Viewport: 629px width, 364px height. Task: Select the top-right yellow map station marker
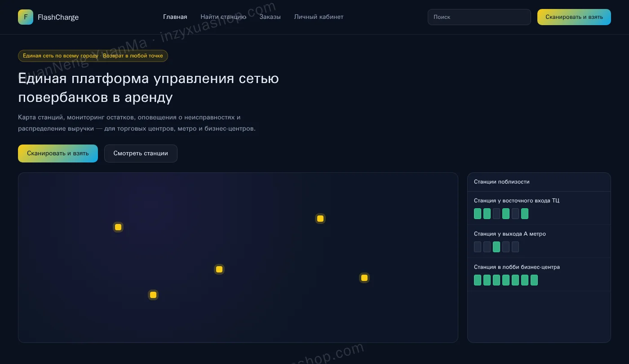point(320,219)
